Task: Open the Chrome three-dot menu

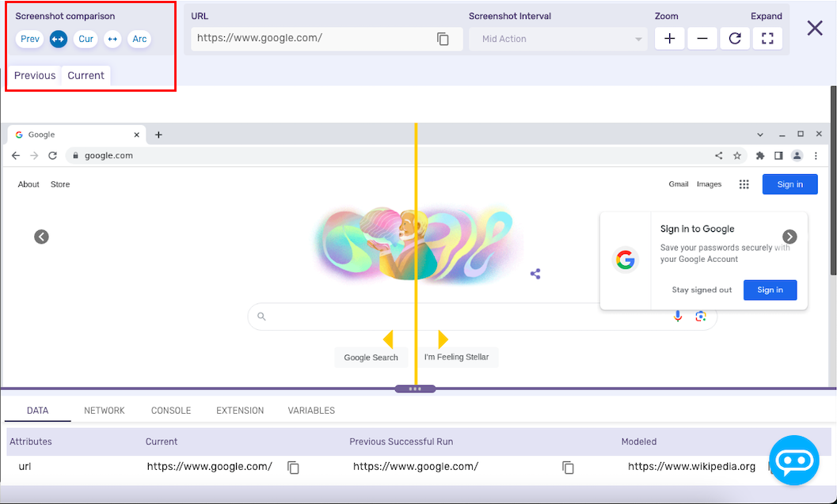Action: pos(816,156)
